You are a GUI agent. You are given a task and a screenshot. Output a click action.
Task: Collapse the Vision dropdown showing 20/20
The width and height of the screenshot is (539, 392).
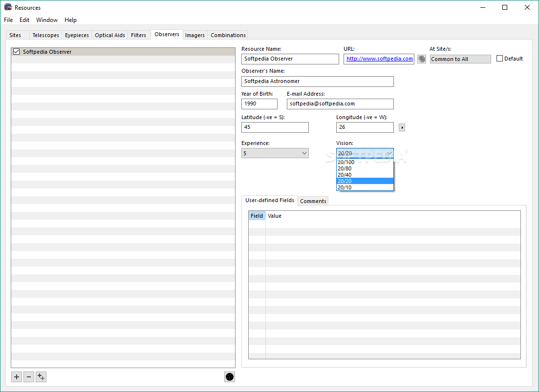pos(365,153)
